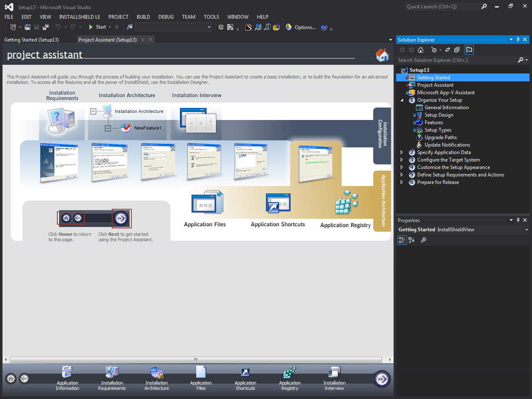Image resolution: width=532 pixels, height=399 pixels.
Task: Open the INSTALLSHIELD LE menu
Action: [79, 17]
